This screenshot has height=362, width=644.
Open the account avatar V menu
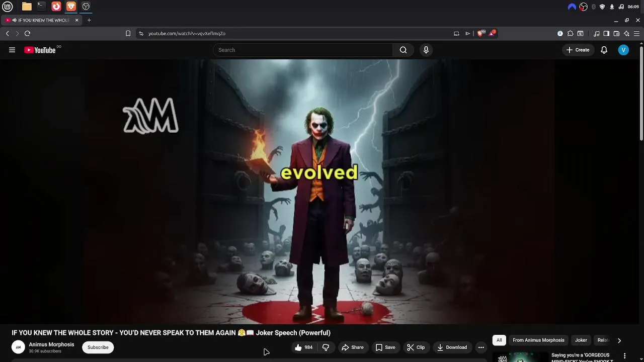point(623,50)
